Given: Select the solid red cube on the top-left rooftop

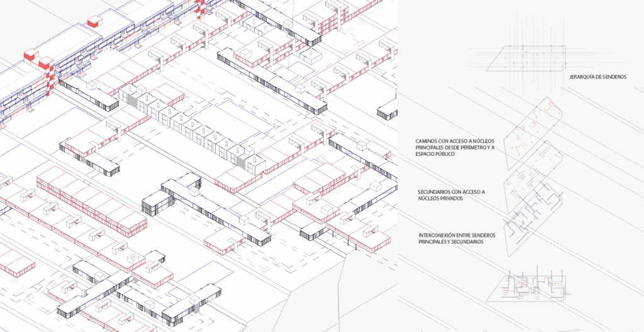Looking at the screenshot, I should coord(94,23).
